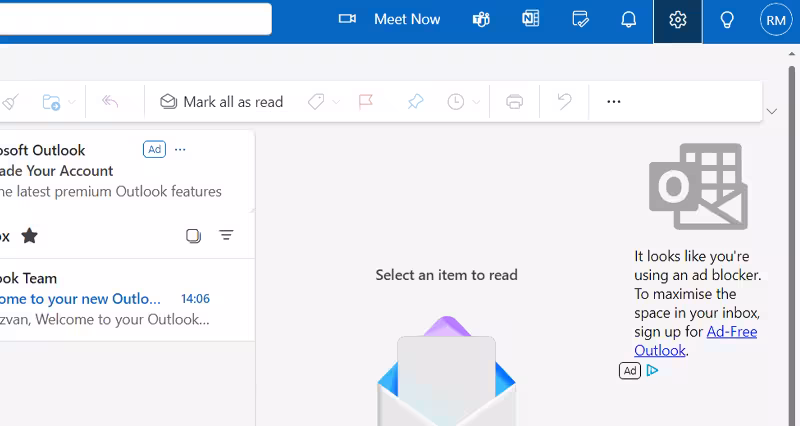Open the message list filter menu
The width and height of the screenshot is (800, 426).
click(227, 236)
